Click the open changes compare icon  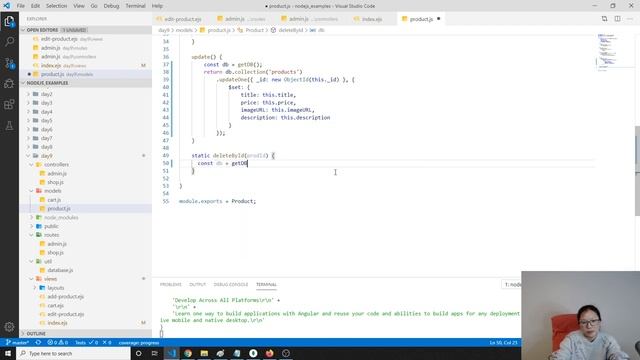point(604,19)
